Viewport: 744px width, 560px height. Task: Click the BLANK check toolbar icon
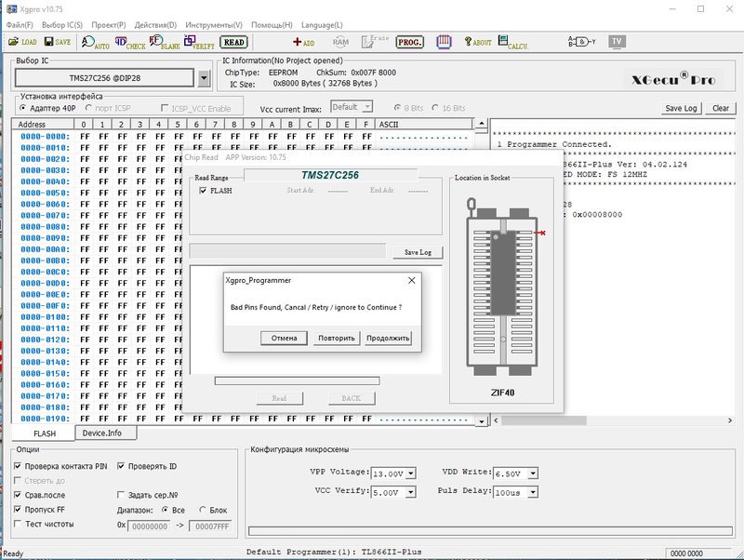(165, 42)
